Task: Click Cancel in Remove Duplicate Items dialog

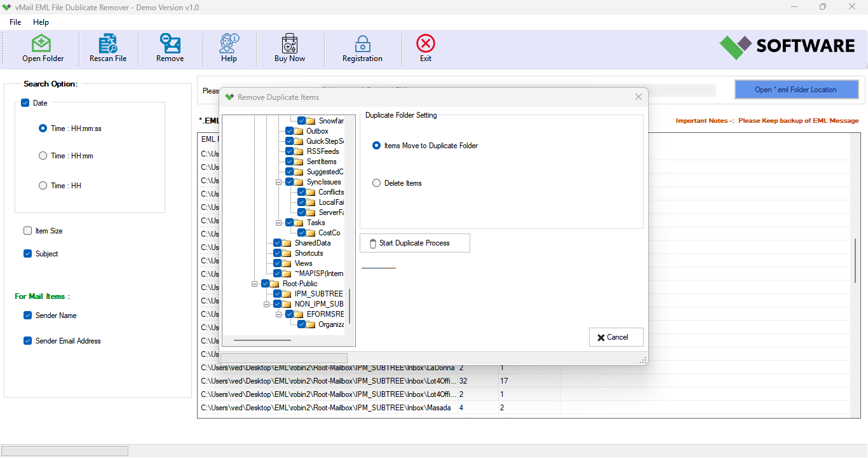Action: point(616,337)
